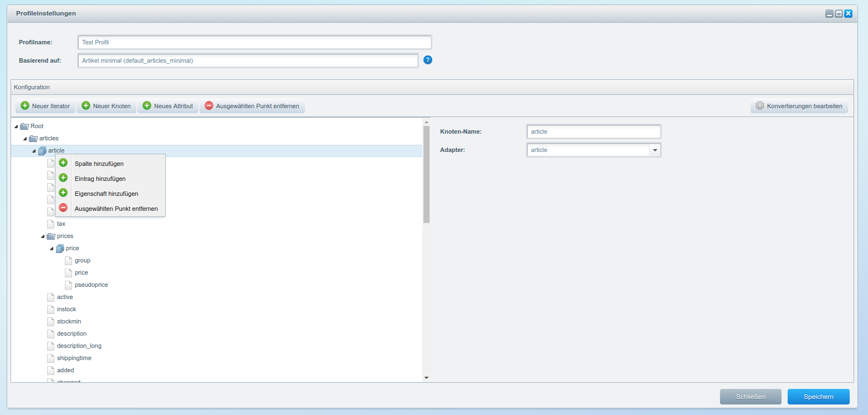Close the Profileinstellungen window
The image size is (868, 415).
(848, 13)
